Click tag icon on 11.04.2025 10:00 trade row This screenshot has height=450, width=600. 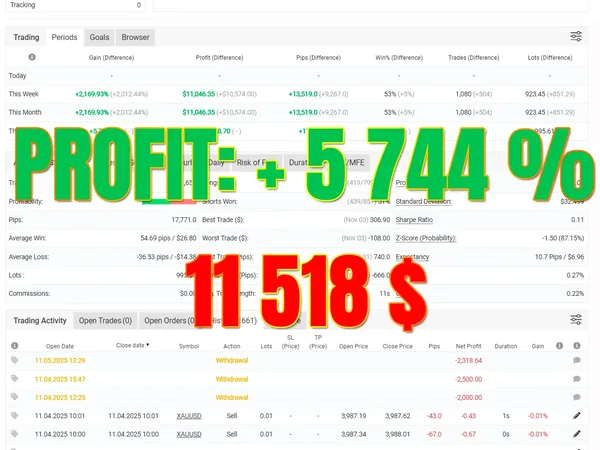15,434
